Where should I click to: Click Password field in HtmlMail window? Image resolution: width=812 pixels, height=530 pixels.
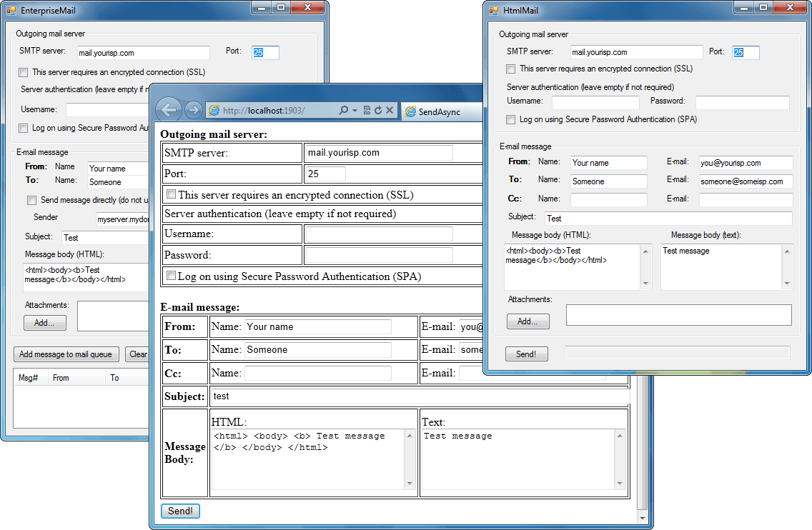coord(743,102)
